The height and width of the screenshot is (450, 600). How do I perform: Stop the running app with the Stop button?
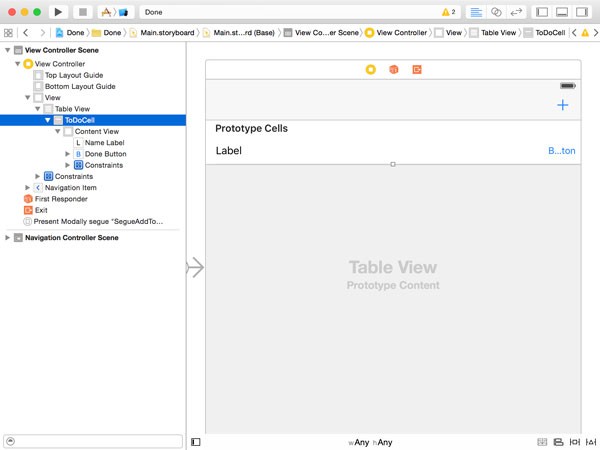(x=83, y=12)
